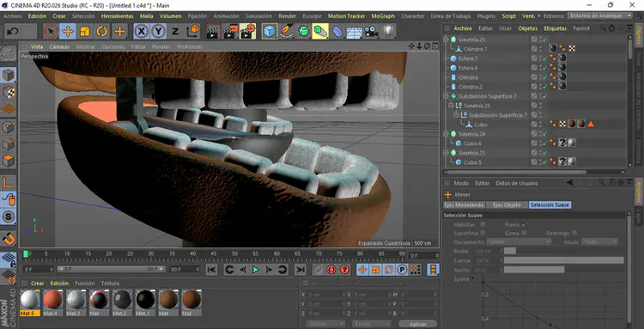Select the Mat.5 white material thumbnail

pos(30,300)
